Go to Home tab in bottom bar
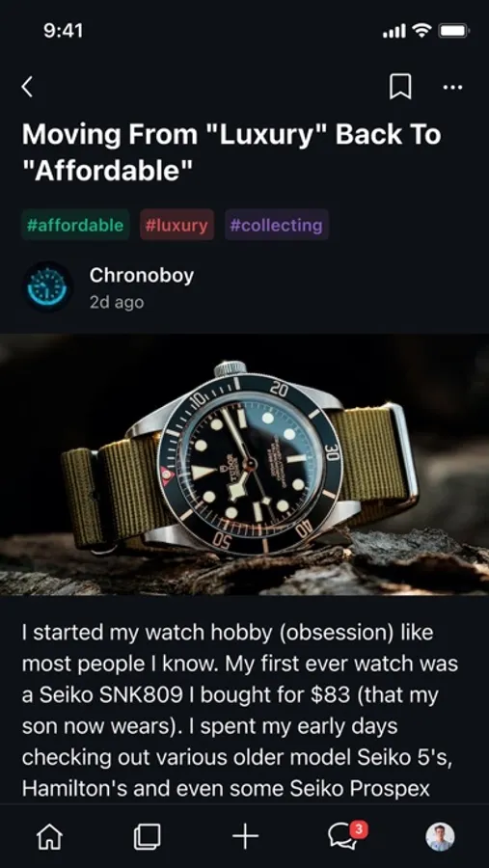Image resolution: width=489 pixels, height=868 pixels. click(x=49, y=836)
